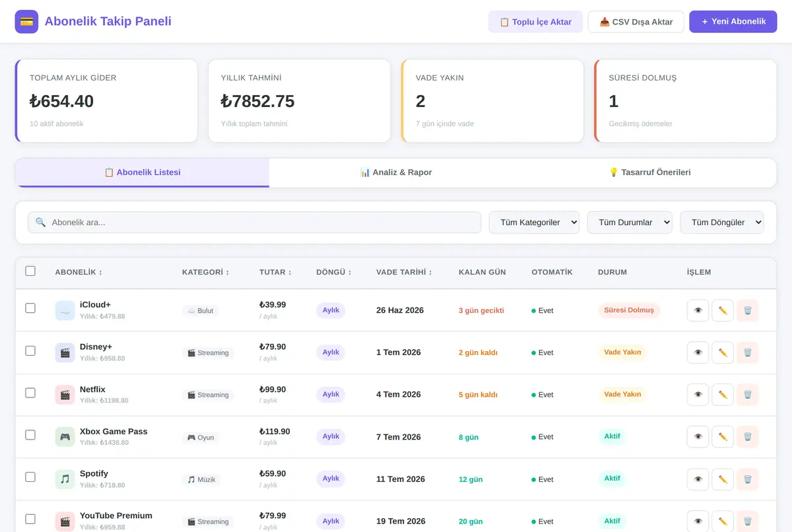792x532 pixels.
Task: Delete the Netflix subscription via trash icon
Action: point(747,395)
